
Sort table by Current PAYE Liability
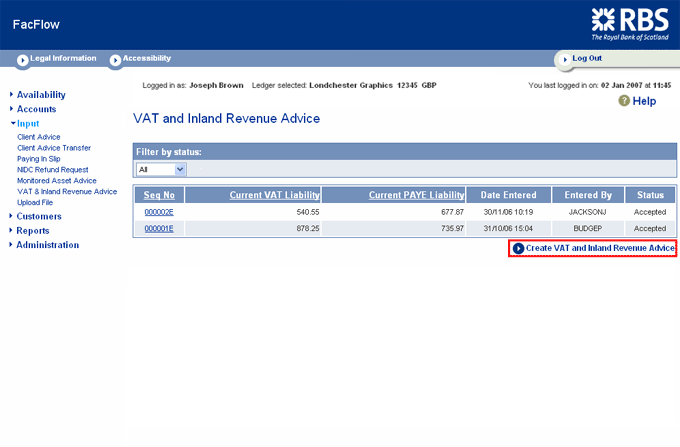click(416, 195)
